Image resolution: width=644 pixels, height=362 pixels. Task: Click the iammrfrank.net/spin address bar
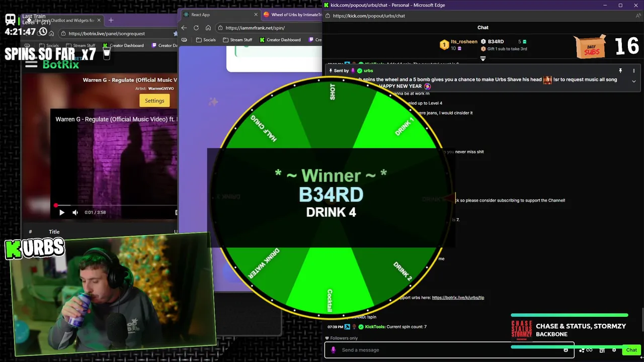point(269,28)
